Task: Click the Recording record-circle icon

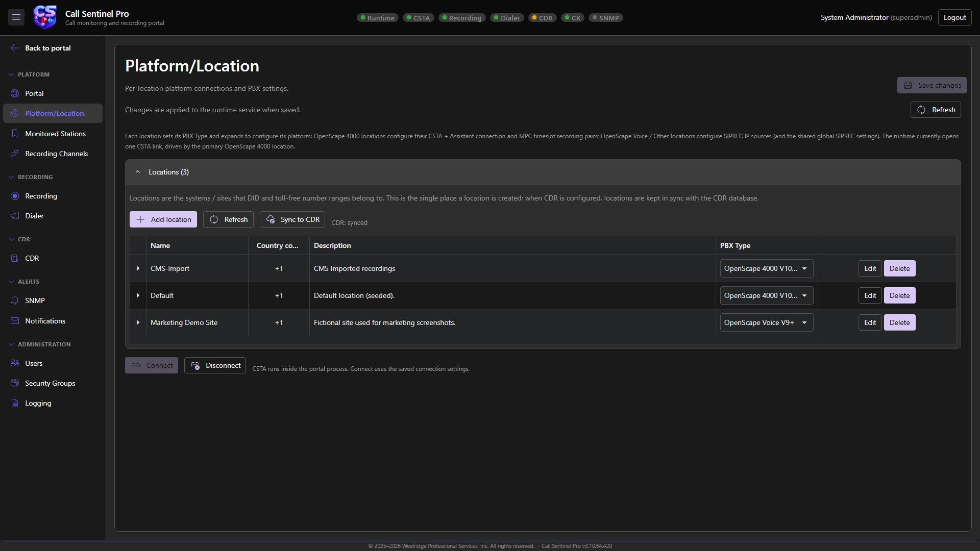Action: (x=15, y=196)
